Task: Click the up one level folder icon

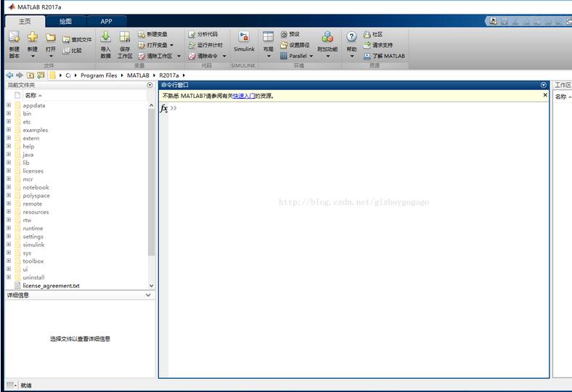Action: pyautogui.click(x=30, y=75)
